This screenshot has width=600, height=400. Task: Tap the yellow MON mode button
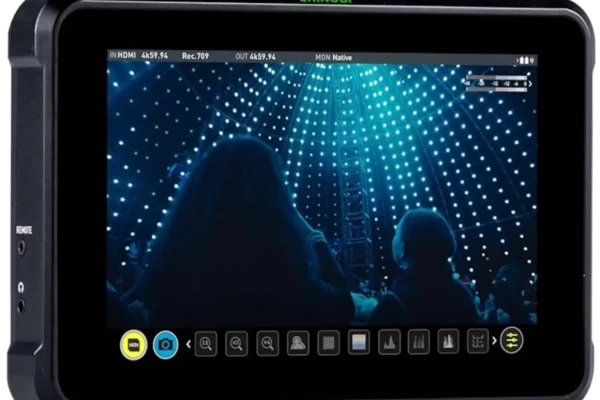tap(133, 343)
